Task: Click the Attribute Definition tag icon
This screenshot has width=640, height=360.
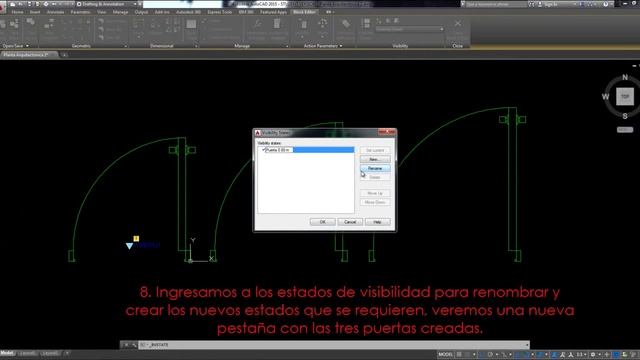Action: click(346, 24)
